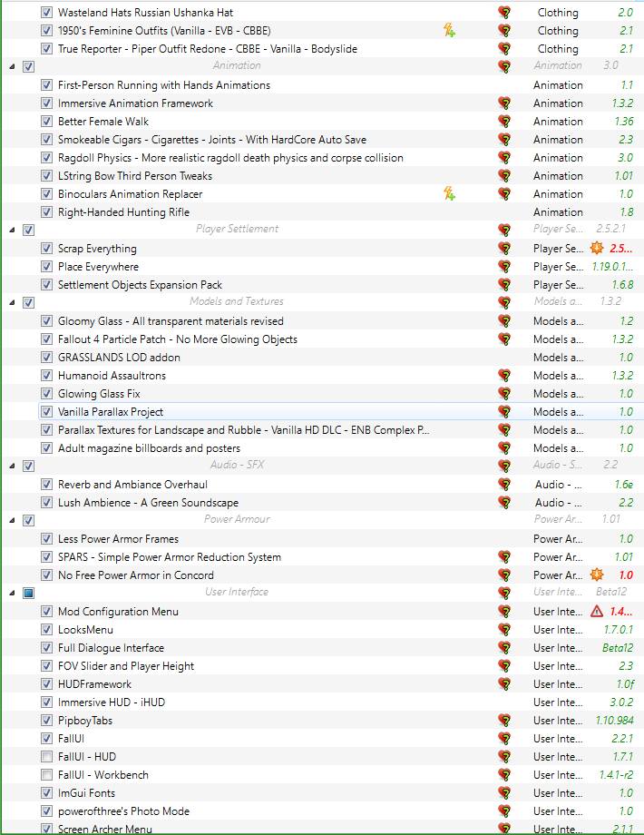
Task: Click the heart icon for Humanoid Assaultrons
Action: point(504,376)
